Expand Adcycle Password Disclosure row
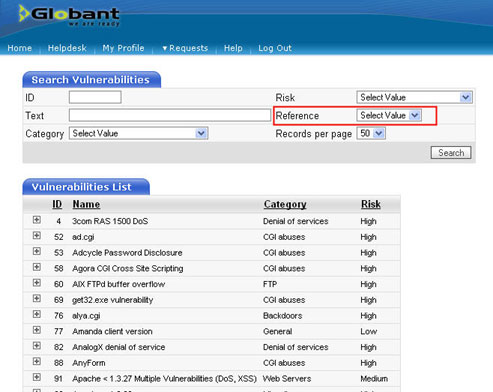 point(37,251)
